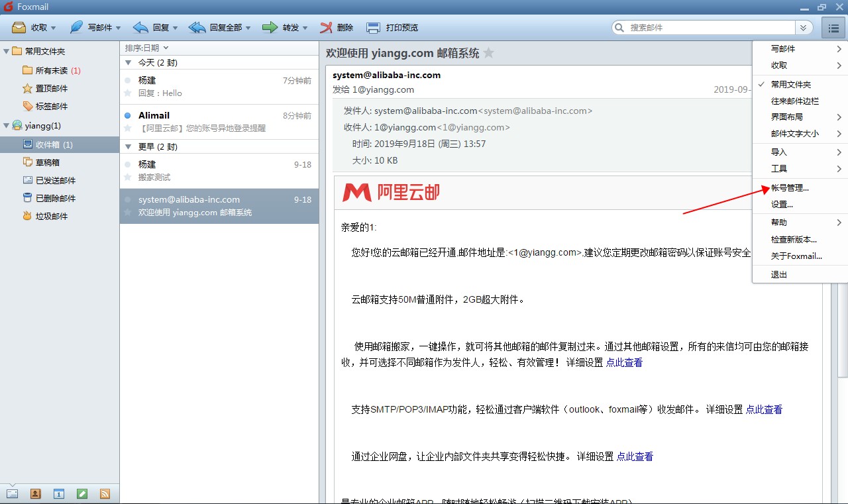The image size is (848, 504).
Task: Star the 欢迎使用 yiangg.com message header
Action: [489, 53]
